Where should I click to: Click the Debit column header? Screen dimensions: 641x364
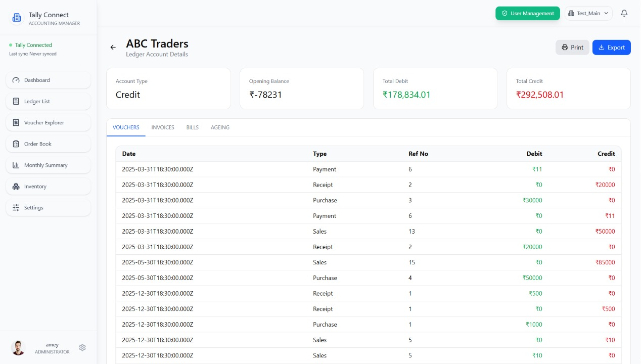534,154
